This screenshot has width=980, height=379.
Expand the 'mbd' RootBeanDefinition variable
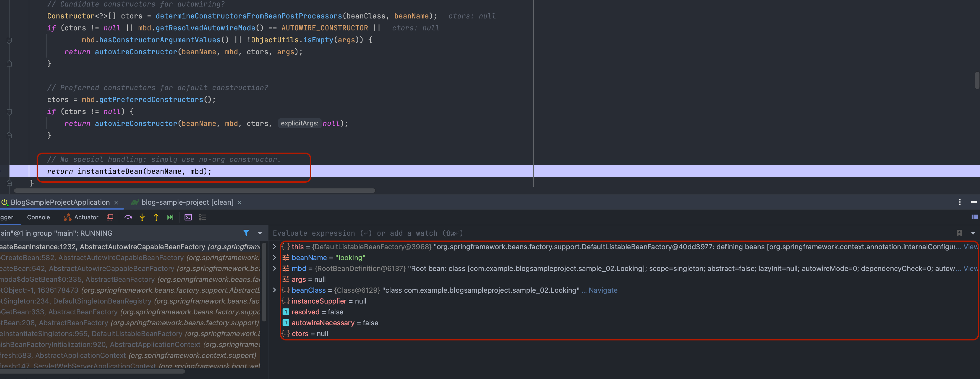[x=274, y=269]
